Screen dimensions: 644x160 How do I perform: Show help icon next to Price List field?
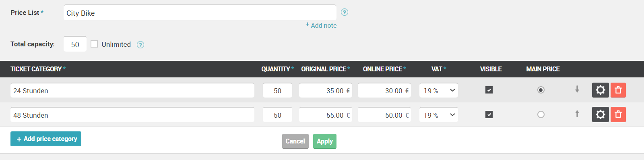pos(345,12)
